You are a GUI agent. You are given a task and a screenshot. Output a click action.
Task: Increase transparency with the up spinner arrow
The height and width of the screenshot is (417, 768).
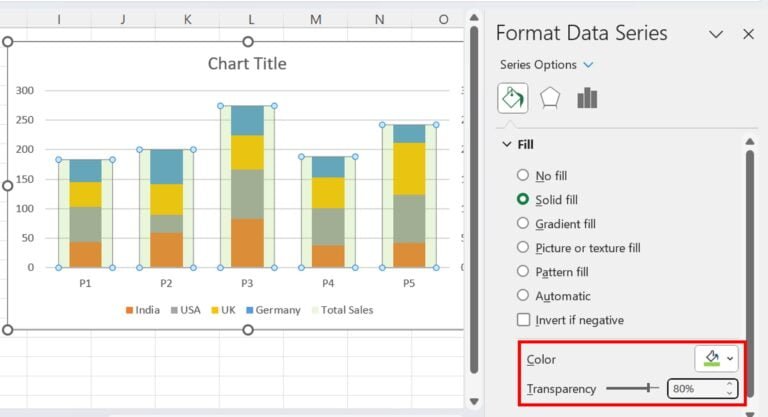[x=730, y=384]
